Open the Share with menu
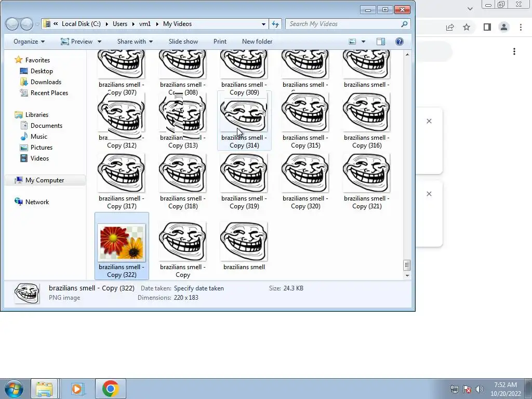The image size is (532, 399). (135, 42)
